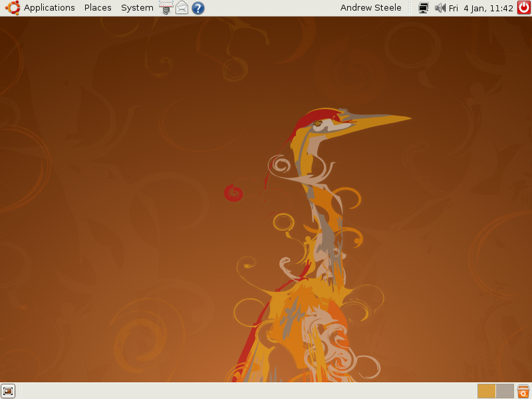Open the Andrew Steele user switcher

coord(370,8)
